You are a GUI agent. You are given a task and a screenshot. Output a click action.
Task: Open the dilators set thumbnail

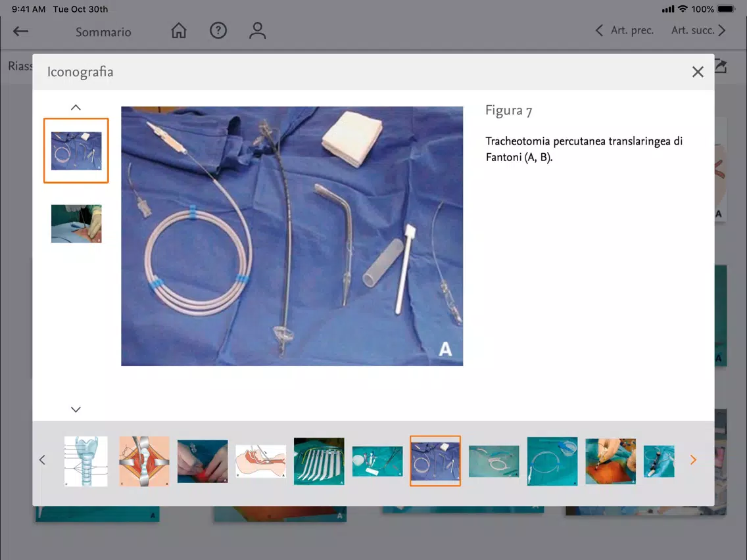click(319, 461)
